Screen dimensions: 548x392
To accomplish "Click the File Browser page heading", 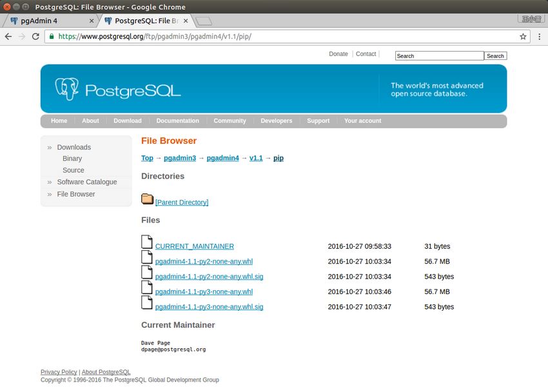I will (x=169, y=141).
